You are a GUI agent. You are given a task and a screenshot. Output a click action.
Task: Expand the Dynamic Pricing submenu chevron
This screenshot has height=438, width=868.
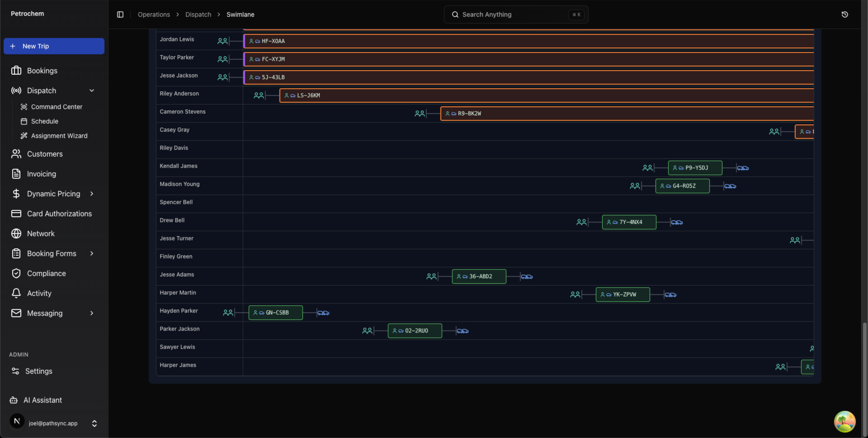[x=92, y=193]
